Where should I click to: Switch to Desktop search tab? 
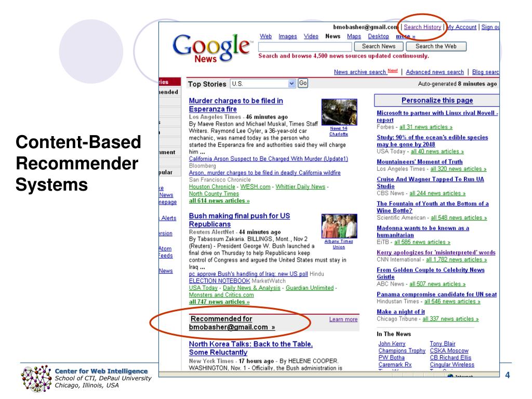pos(378,36)
